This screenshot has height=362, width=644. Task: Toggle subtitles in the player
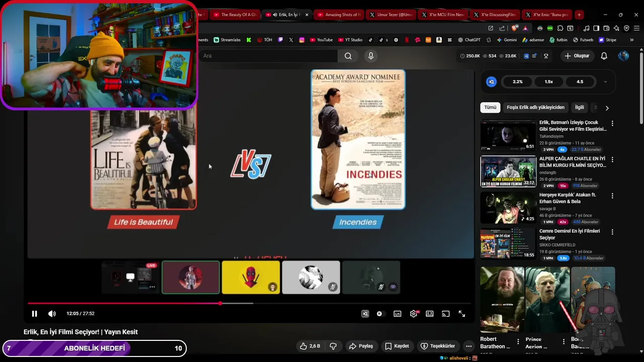click(x=397, y=314)
